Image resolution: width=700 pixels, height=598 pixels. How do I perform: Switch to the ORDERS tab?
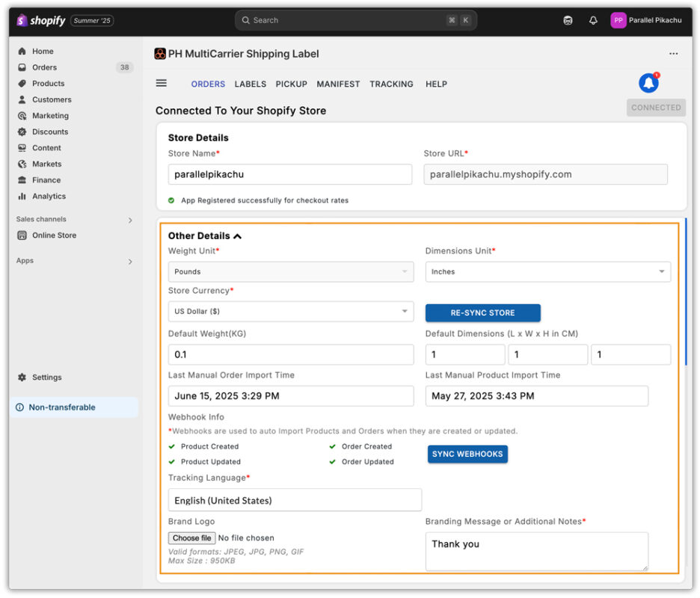click(208, 84)
